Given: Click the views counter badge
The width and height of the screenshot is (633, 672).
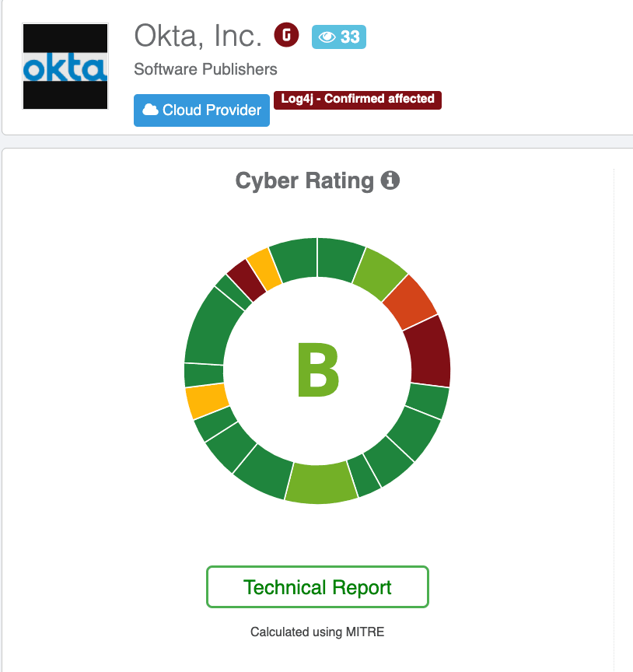Looking at the screenshot, I should [x=340, y=36].
